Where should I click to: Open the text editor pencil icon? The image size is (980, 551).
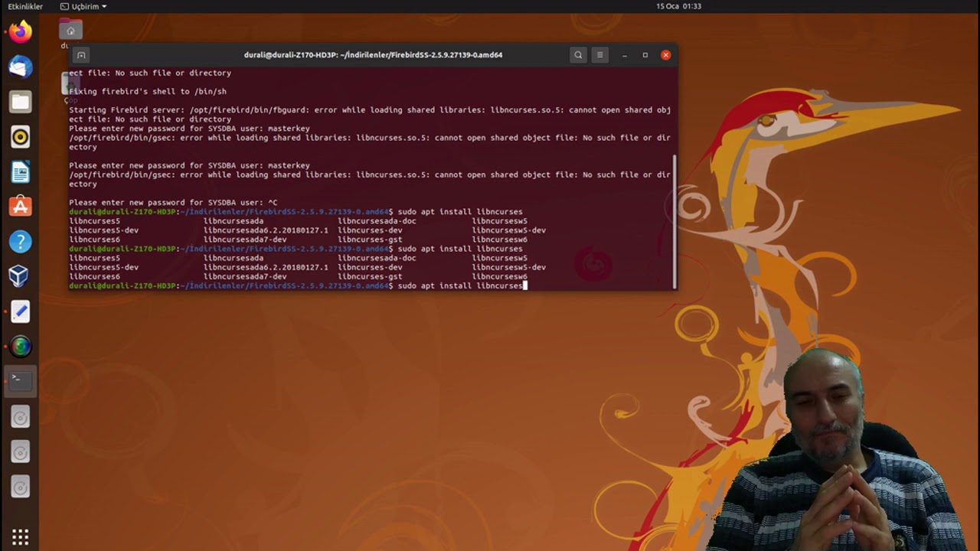21,311
